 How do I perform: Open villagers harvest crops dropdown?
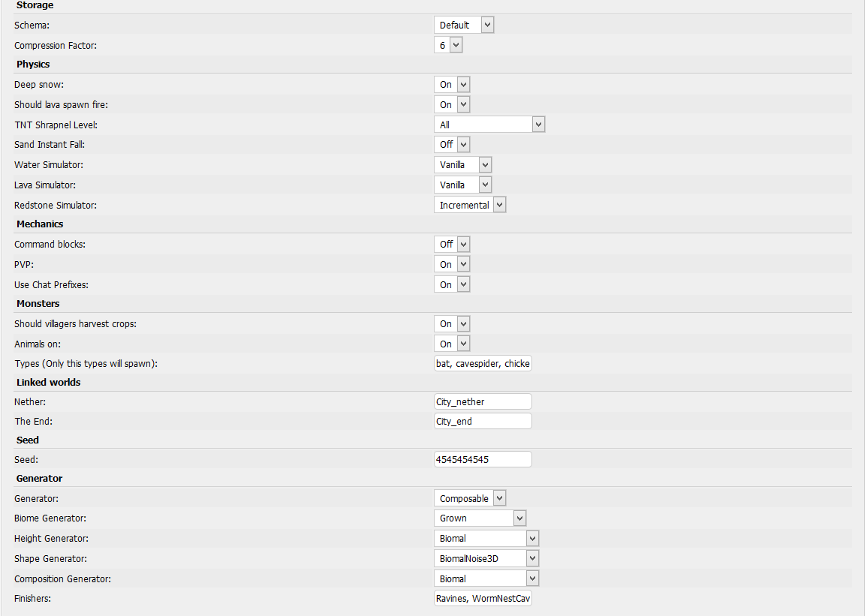[x=452, y=324]
